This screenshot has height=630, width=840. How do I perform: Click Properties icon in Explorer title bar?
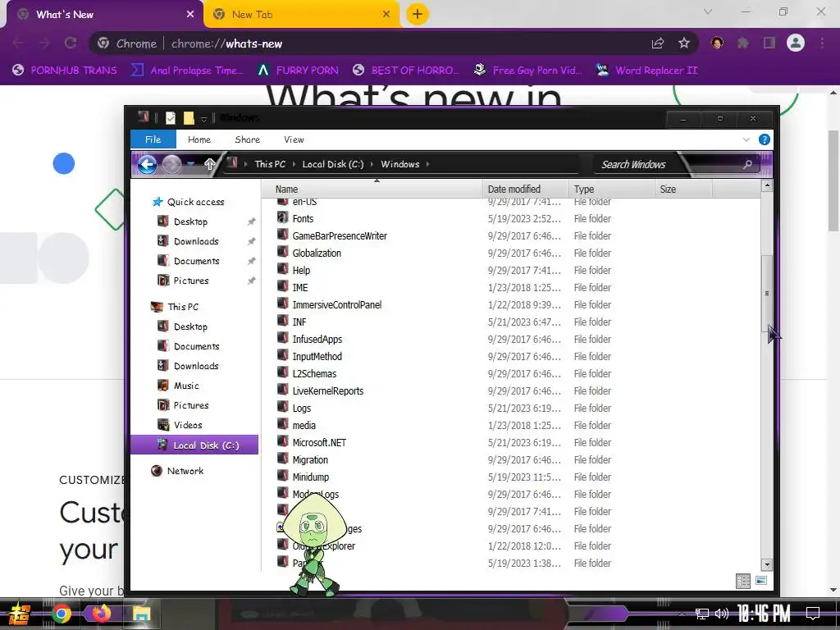click(x=171, y=118)
